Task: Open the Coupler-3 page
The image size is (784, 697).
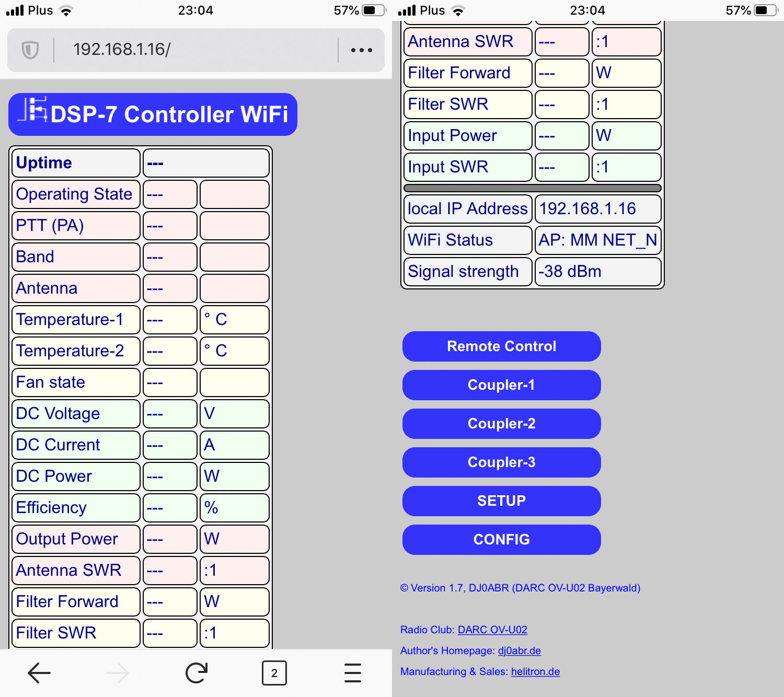Action: [501, 462]
